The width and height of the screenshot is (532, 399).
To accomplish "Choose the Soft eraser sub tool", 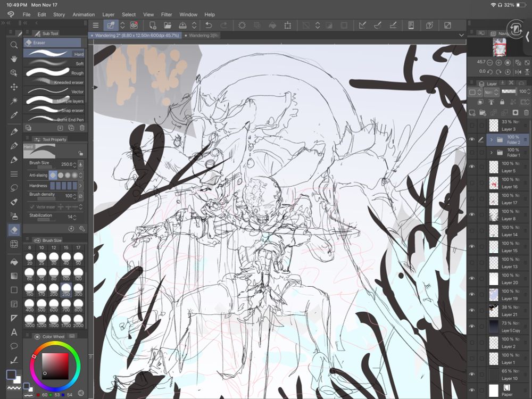I will (x=54, y=63).
